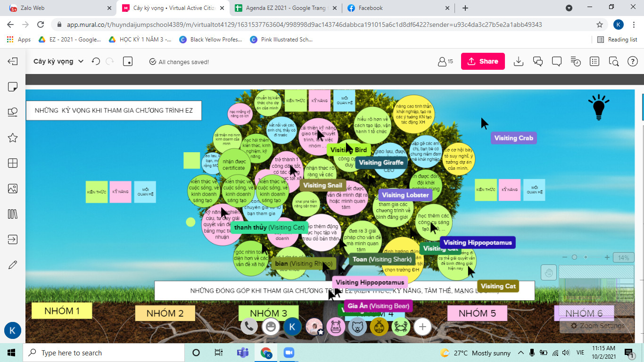Open the images tool in the left sidebar
Viewport: 644px width, 362px height.
coord(13,189)
